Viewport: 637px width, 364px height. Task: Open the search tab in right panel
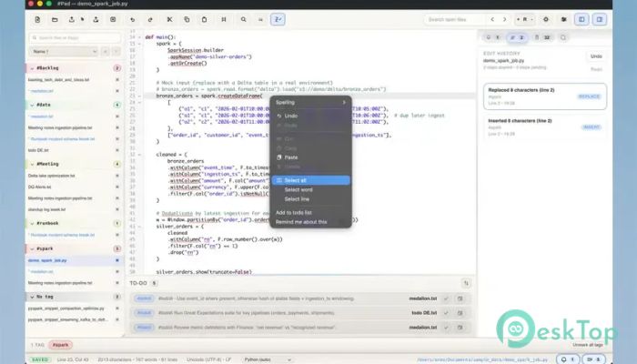pos(563,38)
